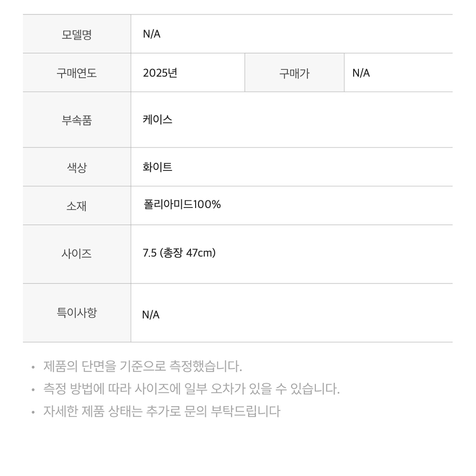
Task: Click the 구매가 label cell
Action: point(295,73)
